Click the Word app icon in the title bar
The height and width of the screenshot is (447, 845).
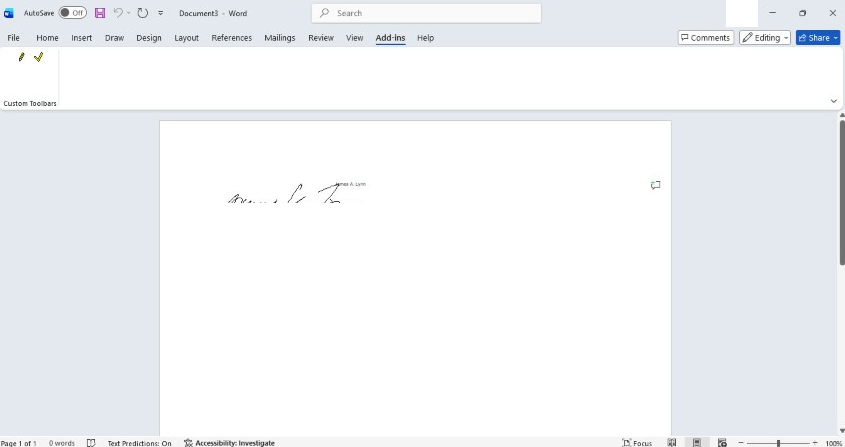tap(9, 13)
